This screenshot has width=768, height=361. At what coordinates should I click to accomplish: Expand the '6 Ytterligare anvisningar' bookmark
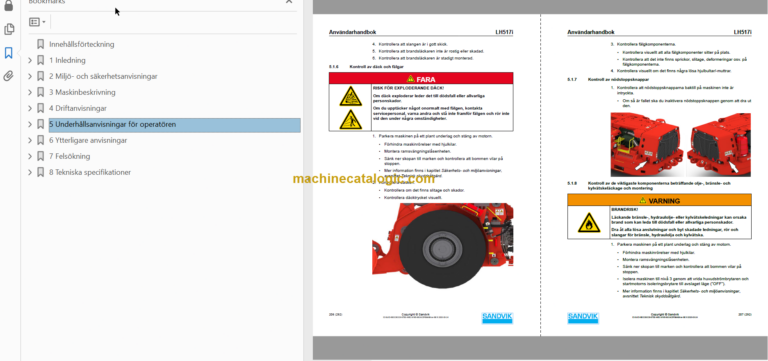(30, 140)
